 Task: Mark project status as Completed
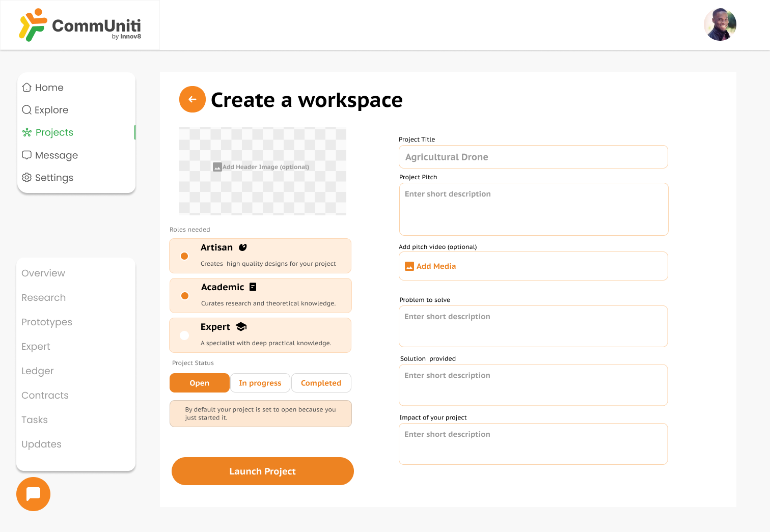coord(321,383)
